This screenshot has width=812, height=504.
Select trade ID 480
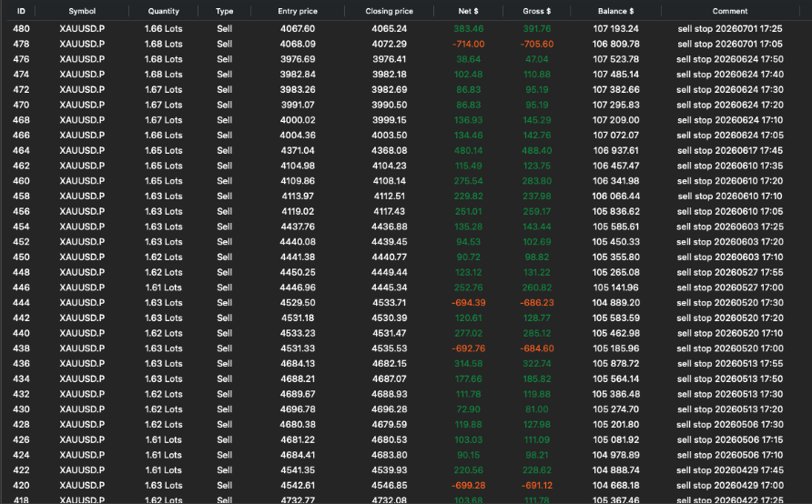(x=21, y=29)
